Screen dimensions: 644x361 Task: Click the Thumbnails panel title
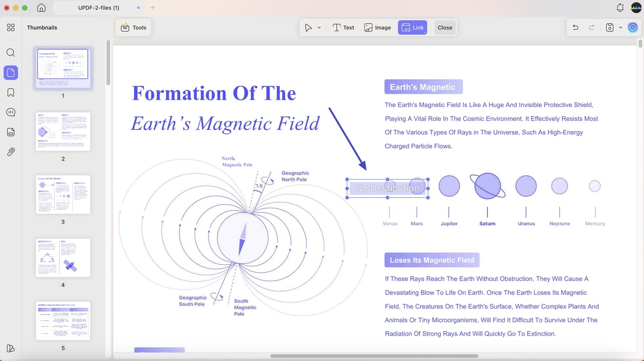[x=42, y=28]
